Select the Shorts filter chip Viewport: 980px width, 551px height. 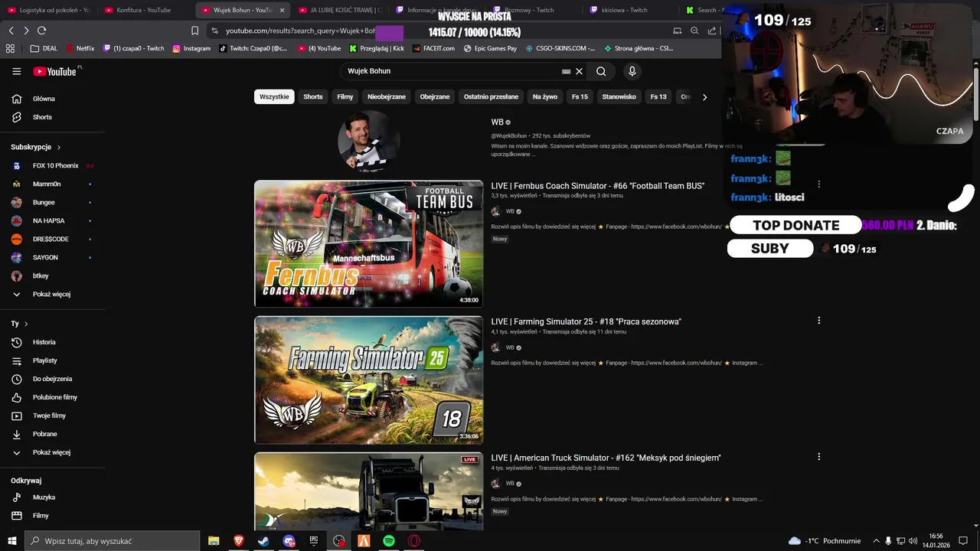(x=313, y=97)
